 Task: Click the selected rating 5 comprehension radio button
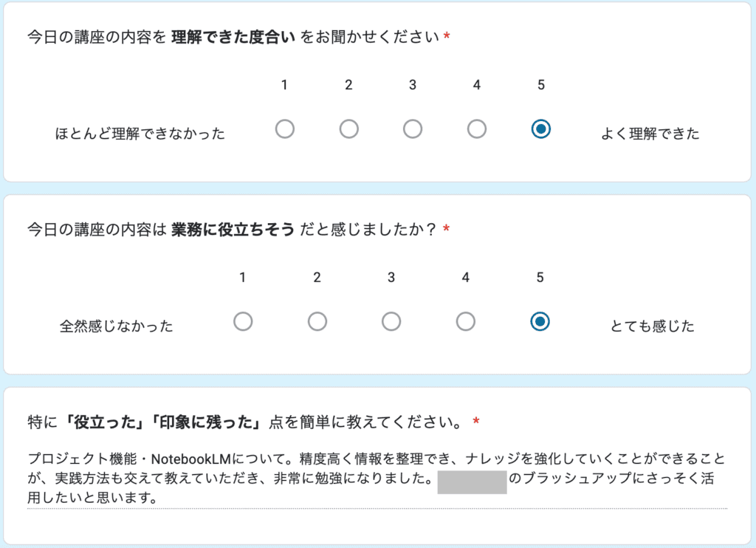tap(540, 129)
